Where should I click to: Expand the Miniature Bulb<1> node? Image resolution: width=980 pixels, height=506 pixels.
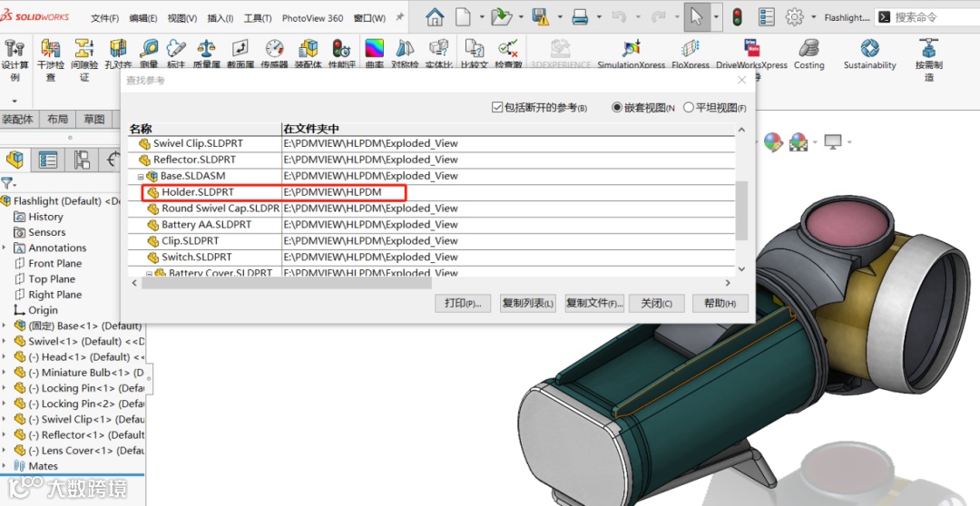pyautogui.click(x=5, y=373)
